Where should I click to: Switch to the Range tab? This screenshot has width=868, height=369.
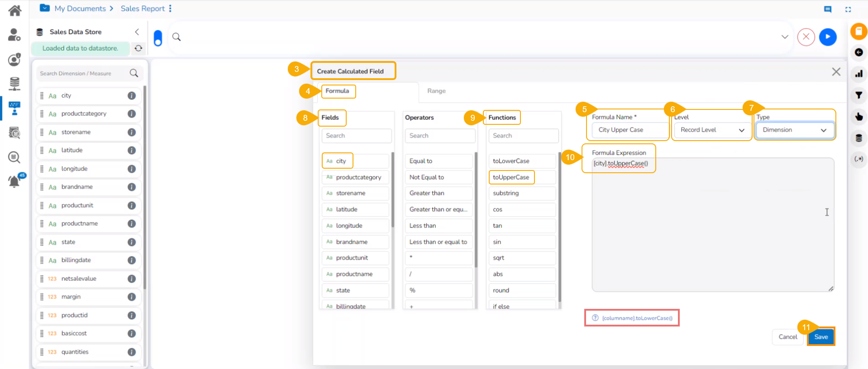point(436,91)
